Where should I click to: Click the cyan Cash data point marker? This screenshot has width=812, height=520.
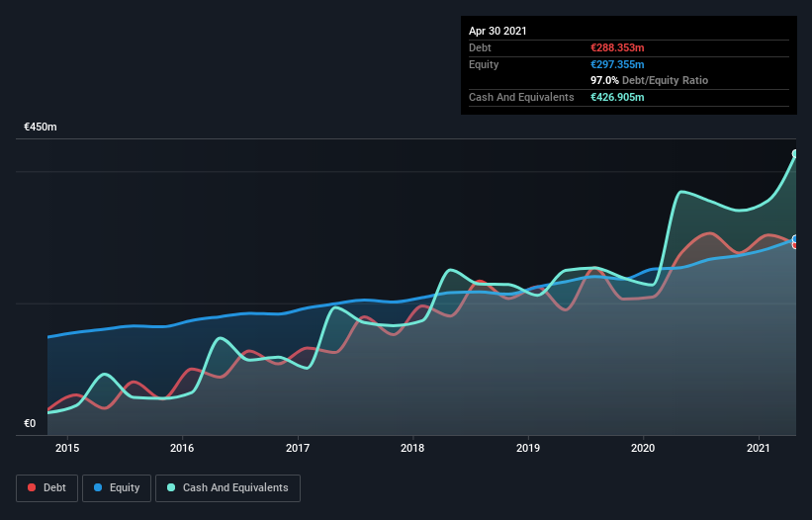point(795,153)
